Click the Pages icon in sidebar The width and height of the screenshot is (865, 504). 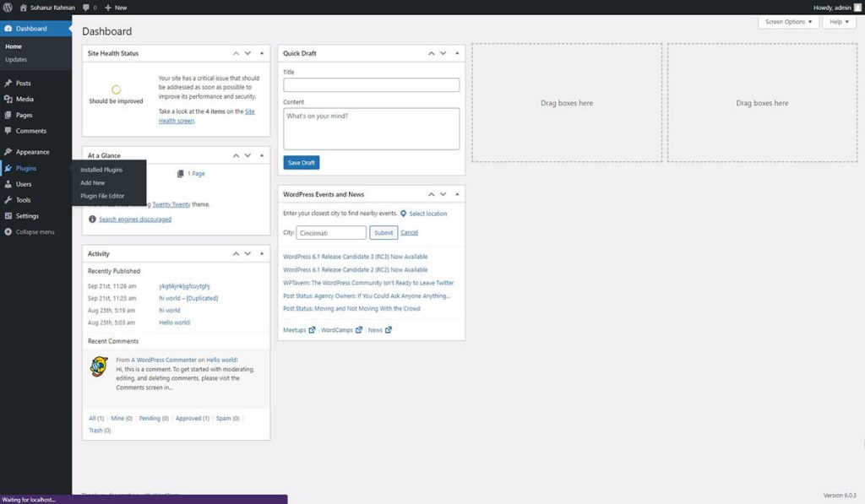(8, 116)
